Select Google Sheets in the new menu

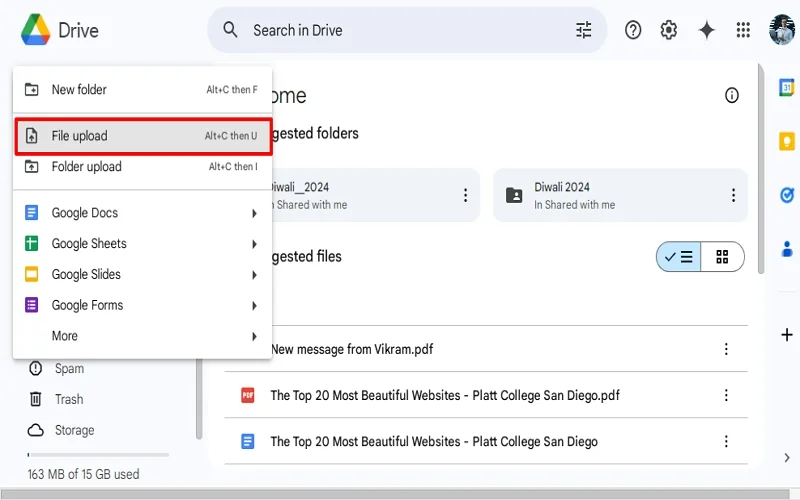pyautogui.click(x=142, y=244)
